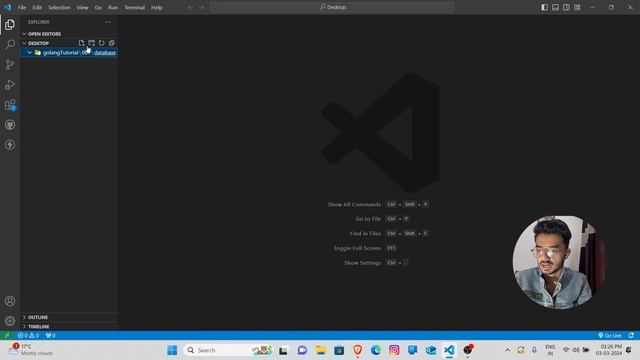Toggle primary side bar visibility

coord(544,7)
